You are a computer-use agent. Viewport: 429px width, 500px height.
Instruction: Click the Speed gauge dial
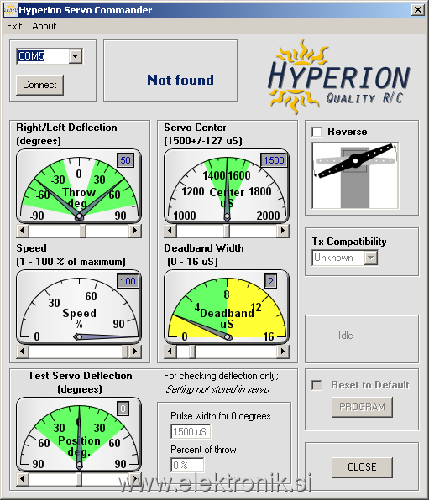click(79, 307)
